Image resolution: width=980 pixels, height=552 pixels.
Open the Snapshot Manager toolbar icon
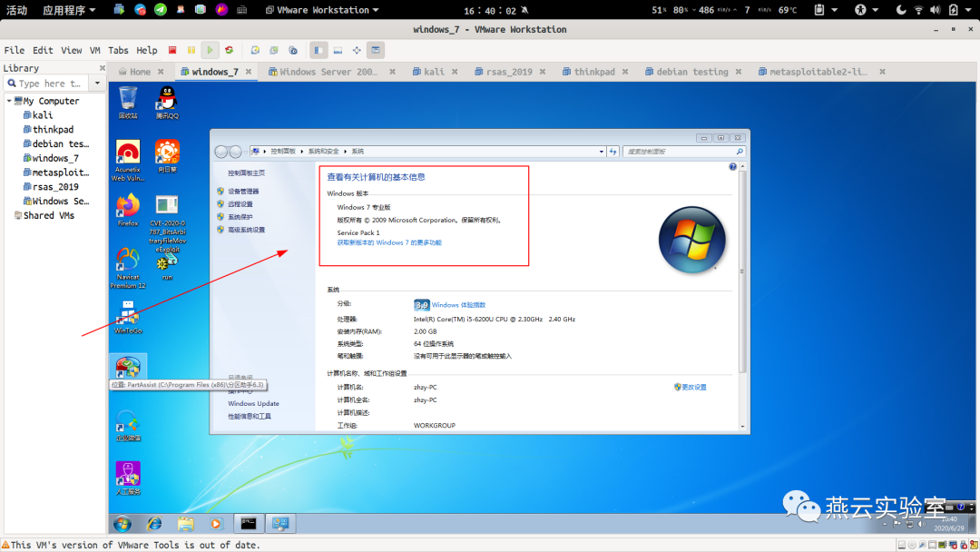(x=292, y=50)
